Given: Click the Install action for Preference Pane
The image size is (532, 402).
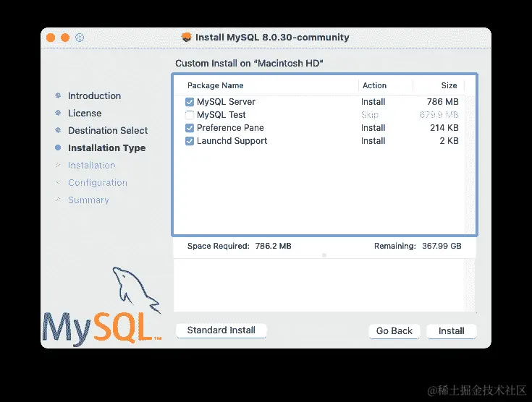Looking at the screenshot, I should [373, 128].
